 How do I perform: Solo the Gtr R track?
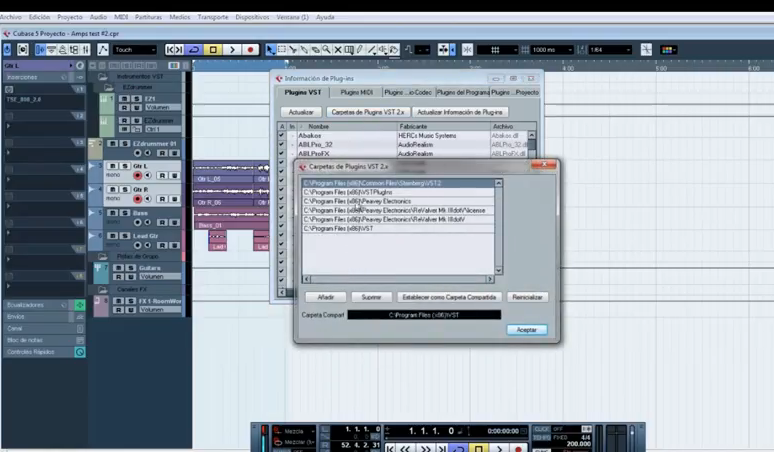124,189
